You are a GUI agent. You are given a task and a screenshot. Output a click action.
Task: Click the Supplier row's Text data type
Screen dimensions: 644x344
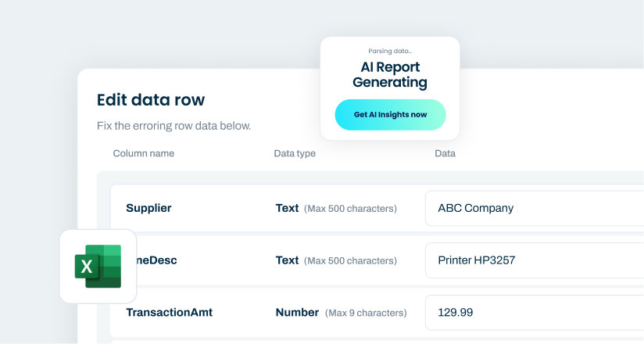click(287, 208)
